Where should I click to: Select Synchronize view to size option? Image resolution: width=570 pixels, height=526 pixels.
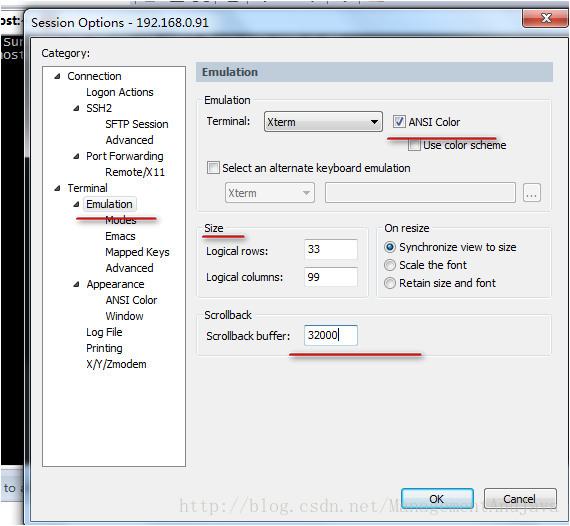coord(390,248)
